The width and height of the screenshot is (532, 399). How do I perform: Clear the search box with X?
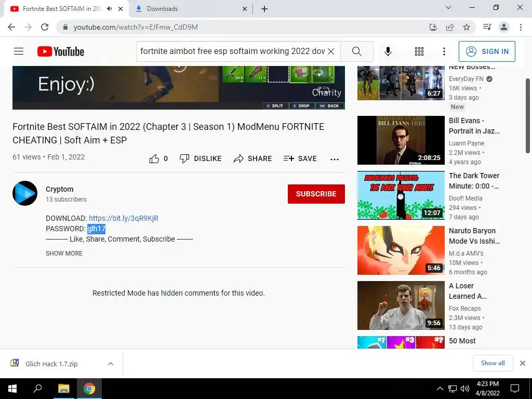(331, 51)
